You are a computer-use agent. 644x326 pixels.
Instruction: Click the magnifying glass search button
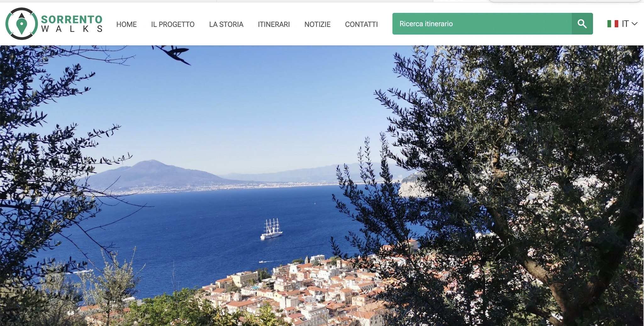[x=582, y=24]
